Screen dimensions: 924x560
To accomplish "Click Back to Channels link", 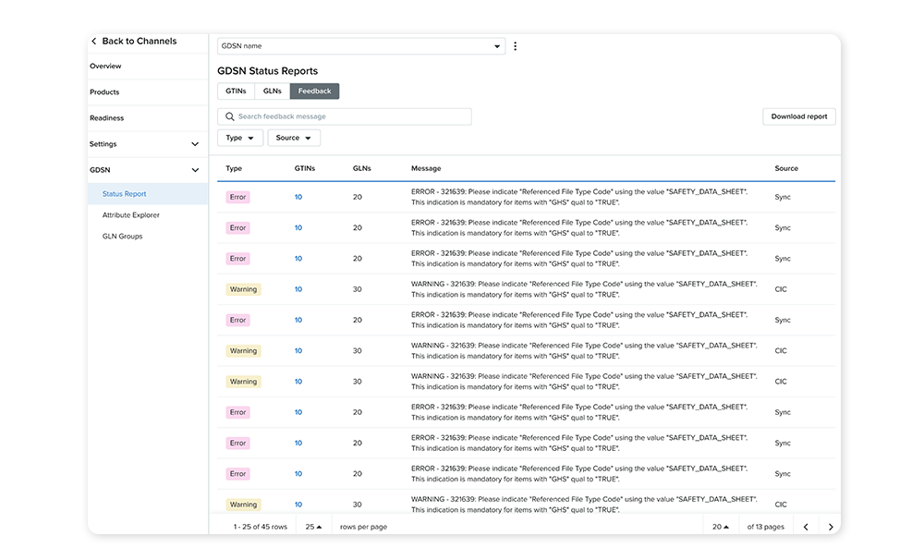I will 140,42.
